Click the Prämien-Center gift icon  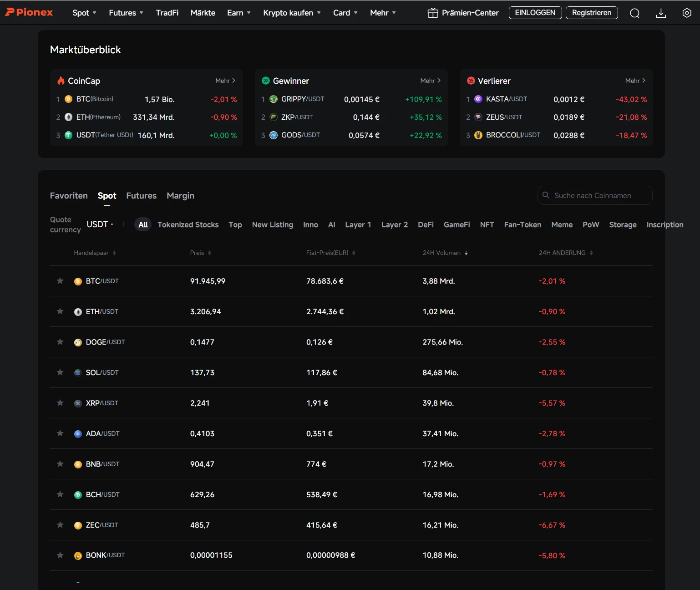[432, 13]
